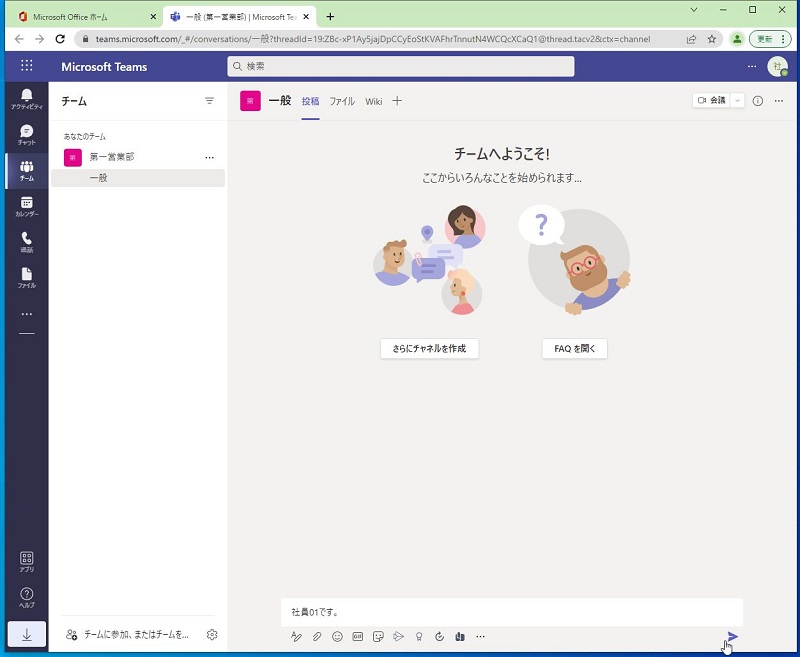Viewport: 800px width, 657px height.
Task: Open the profile avatar menu
Action: point(778,66)
